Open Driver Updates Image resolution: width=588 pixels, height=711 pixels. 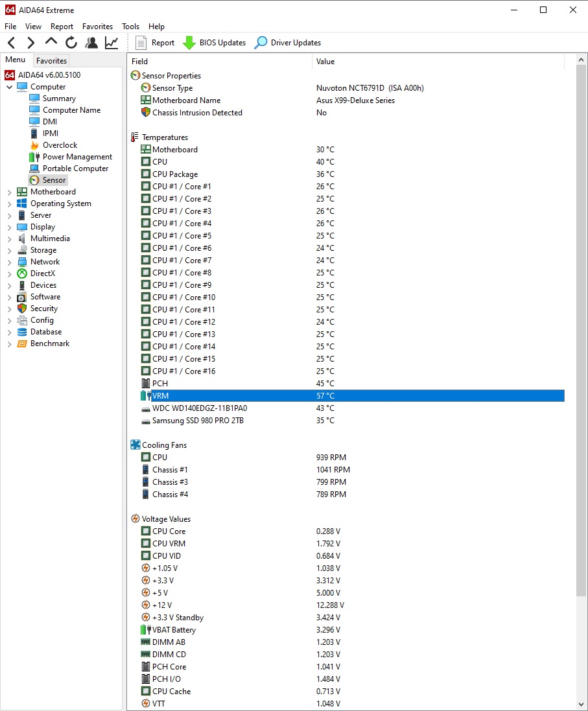click(x=288, y=43)
